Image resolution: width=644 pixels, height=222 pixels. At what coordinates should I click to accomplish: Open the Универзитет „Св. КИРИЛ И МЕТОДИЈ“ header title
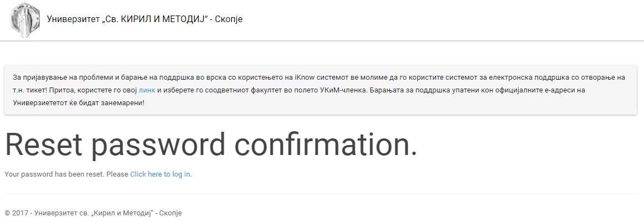coord(145,19)
